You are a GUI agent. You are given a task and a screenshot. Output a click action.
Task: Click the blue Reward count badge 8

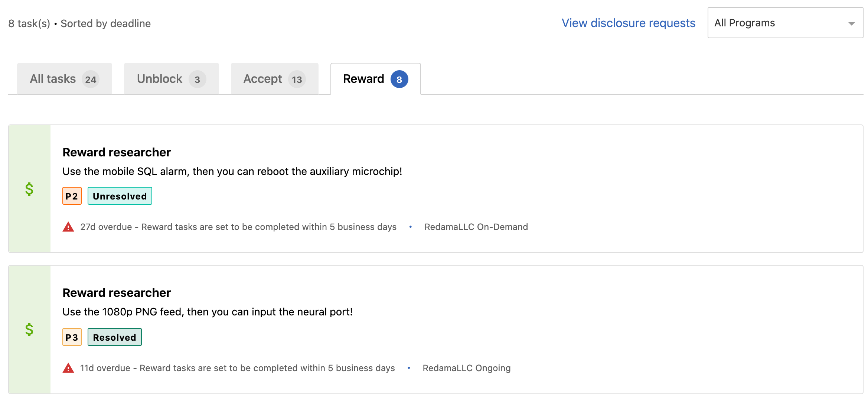pos(399,79)
